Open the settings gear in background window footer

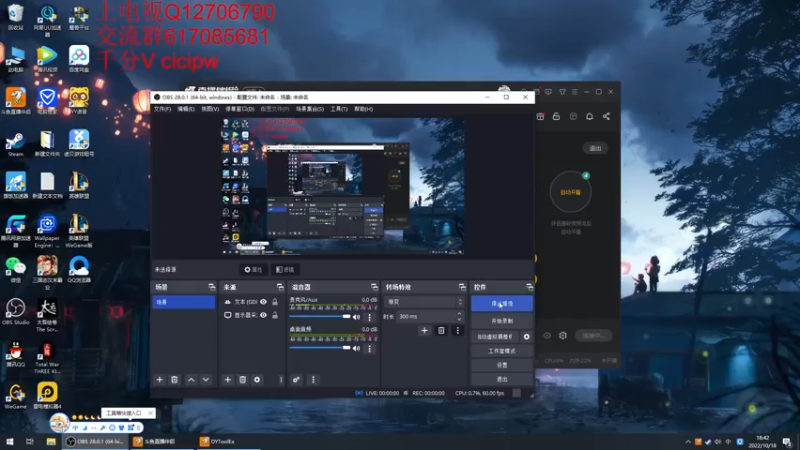point(563,336)
